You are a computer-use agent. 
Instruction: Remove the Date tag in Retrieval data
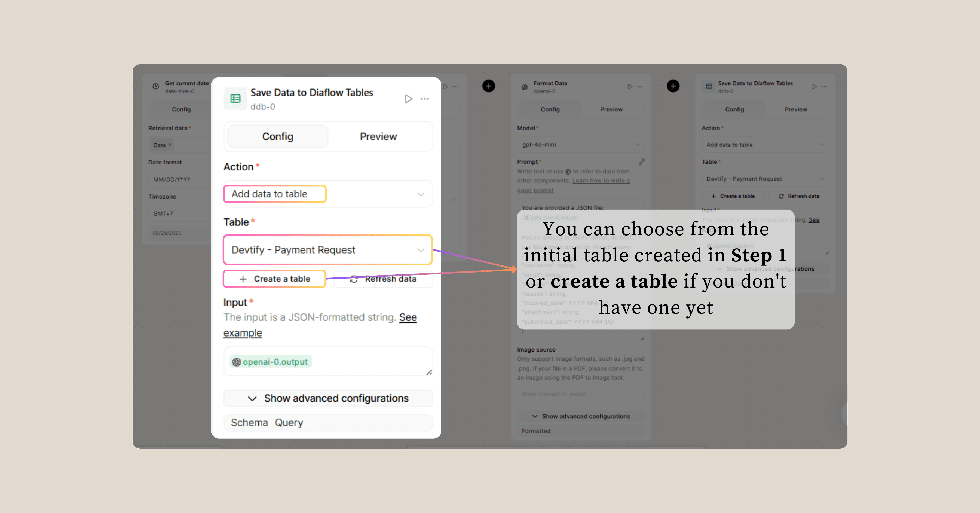click(170, 145)
